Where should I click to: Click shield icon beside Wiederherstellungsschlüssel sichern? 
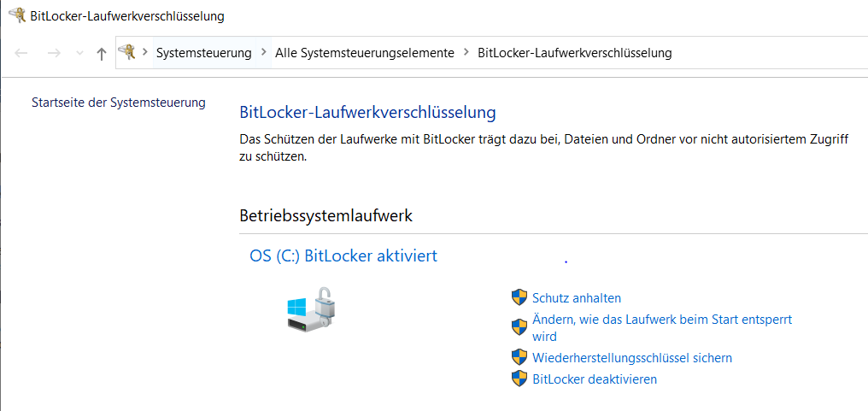click(x=519, y=357)
